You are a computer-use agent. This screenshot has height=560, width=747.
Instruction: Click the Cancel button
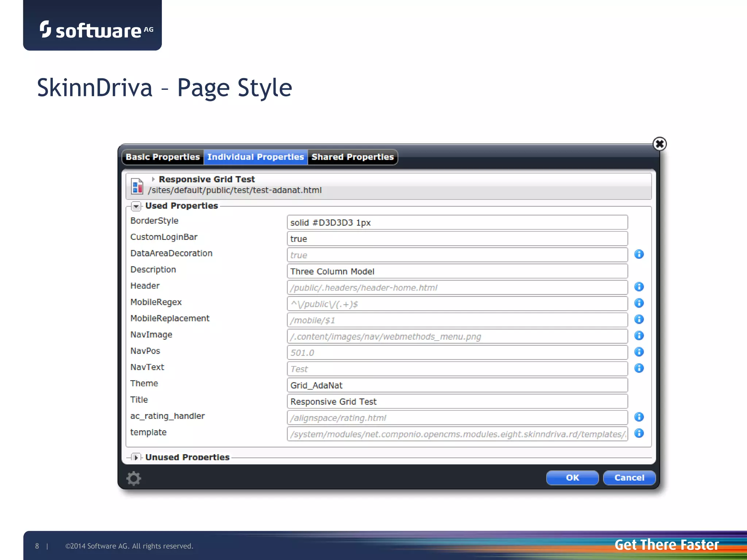[629, 478]
